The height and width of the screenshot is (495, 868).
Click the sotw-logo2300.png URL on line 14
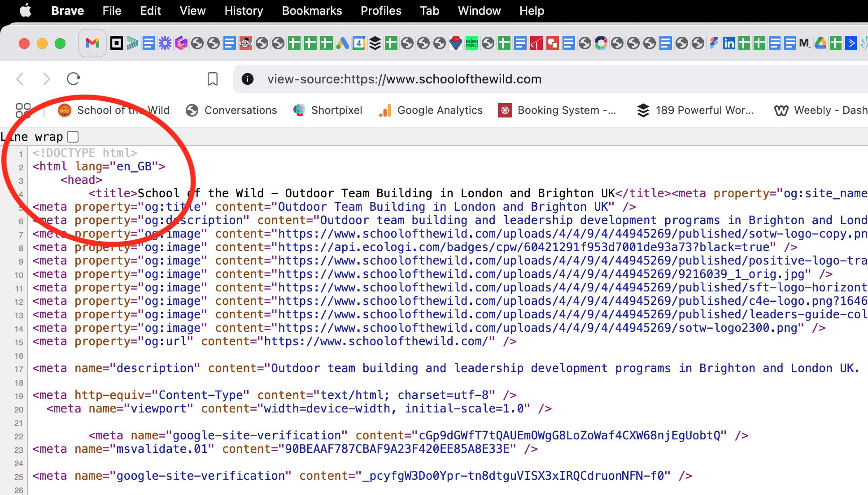click(x=537, y=328)
